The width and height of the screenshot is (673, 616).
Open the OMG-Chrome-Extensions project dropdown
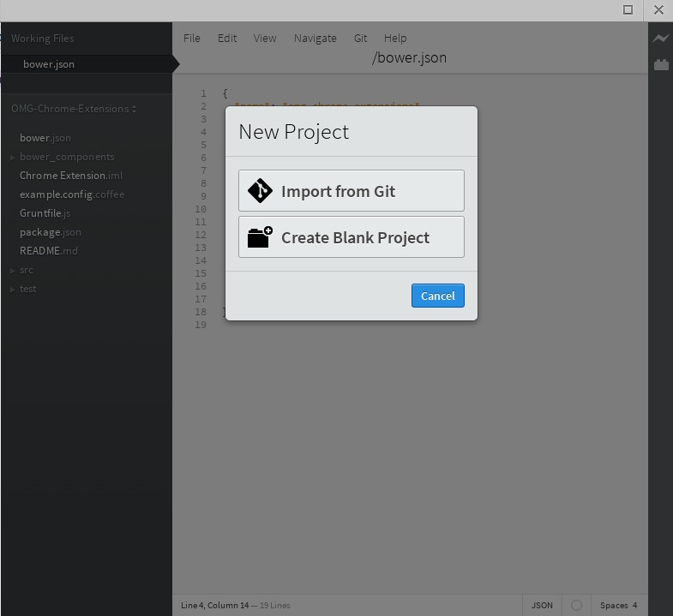point(74,109)
